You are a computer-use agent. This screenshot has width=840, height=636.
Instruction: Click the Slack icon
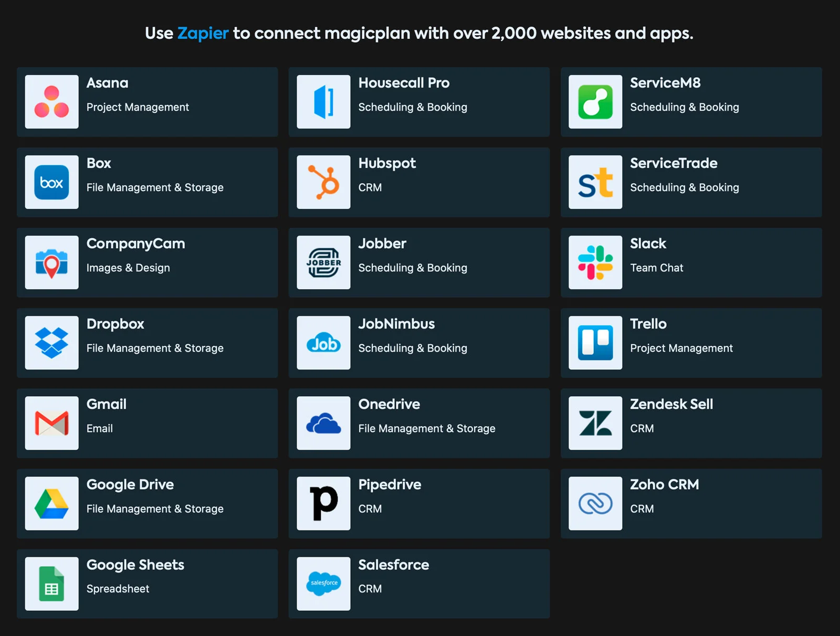coord(595,262)
